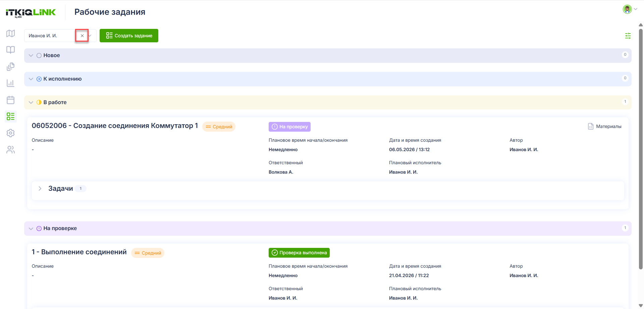Click the К исполнению status icon
Viewport: 644px width, 309px height.
point(39,79)
